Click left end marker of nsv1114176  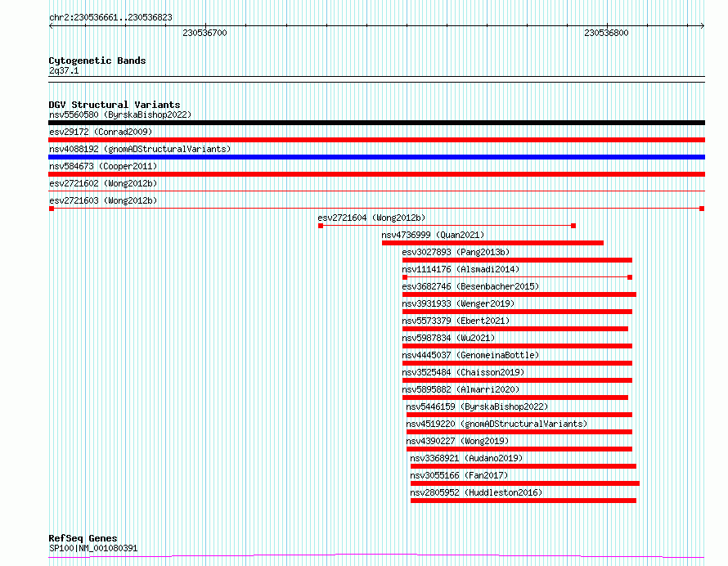point(405,277)
